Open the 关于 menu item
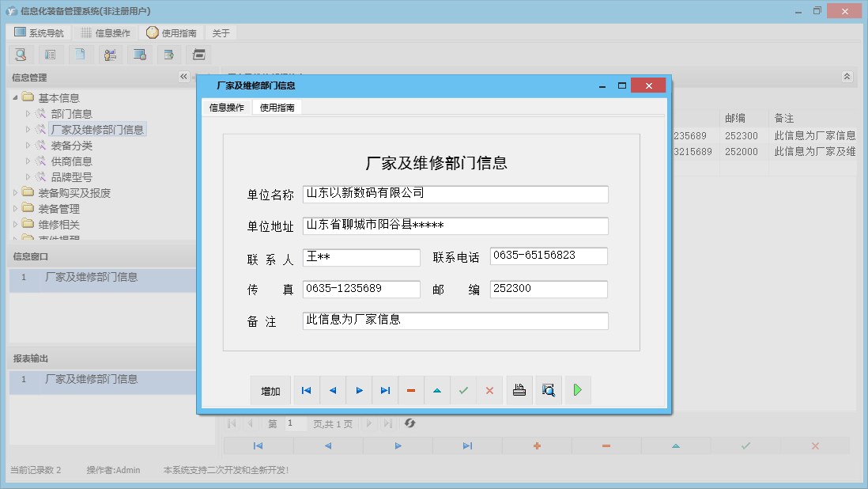 tap(220, 32)
